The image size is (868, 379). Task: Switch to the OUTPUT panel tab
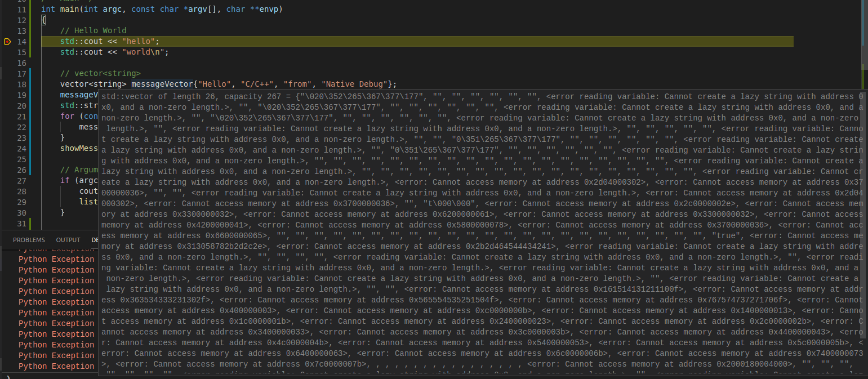(x=68, y=240)
